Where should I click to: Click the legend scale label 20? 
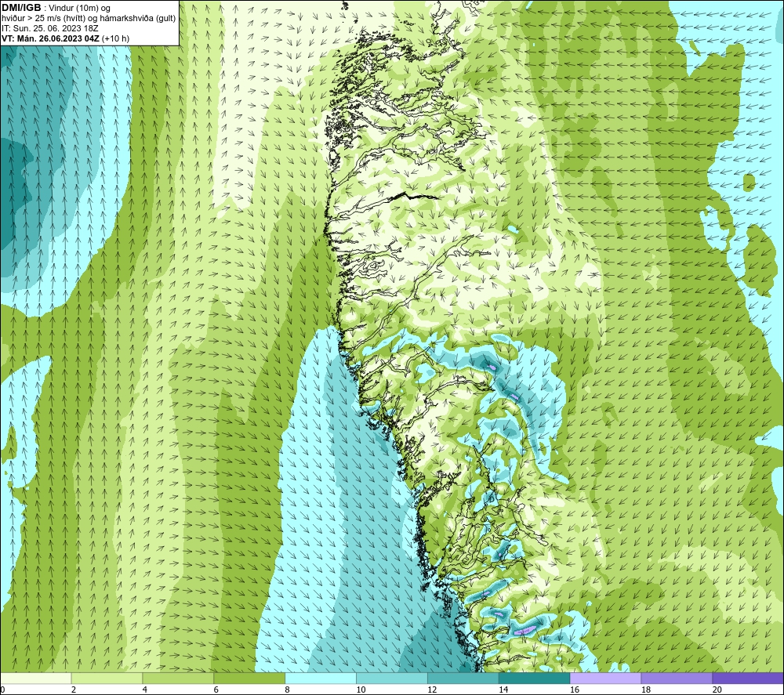point(717,690)
